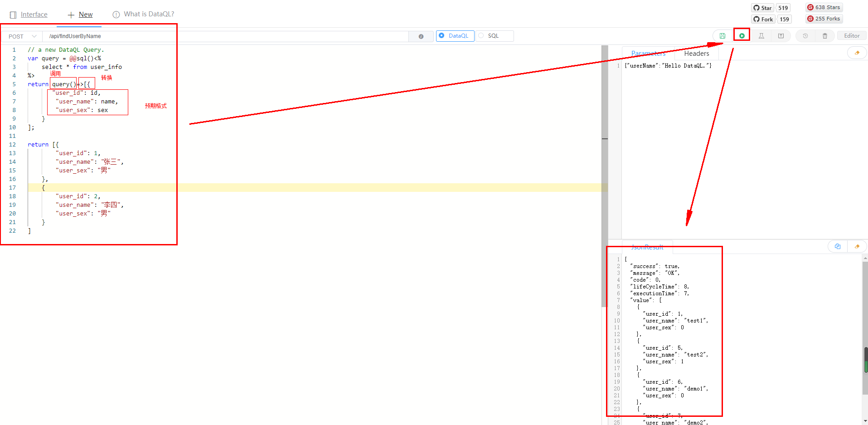Click code line 'var query = @@sql()<%'
The height and width of the screenshot is (425, 868).
[x=64, y=58]
